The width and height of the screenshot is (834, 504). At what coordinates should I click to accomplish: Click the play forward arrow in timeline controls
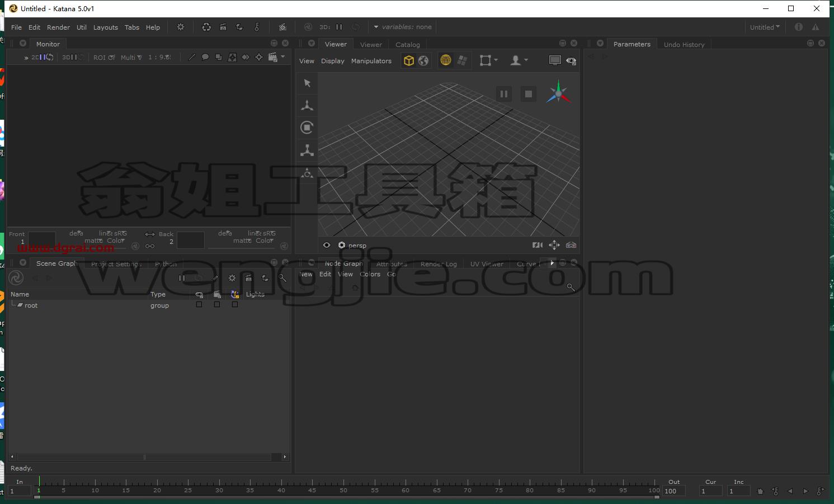coord(805,491)
